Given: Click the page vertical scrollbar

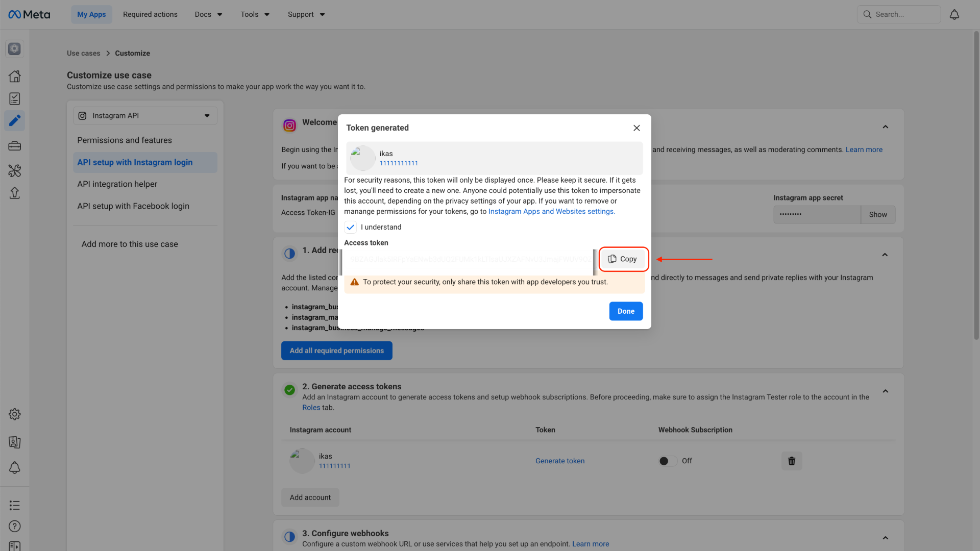Looking at the screenshot, I should click(x=976, y=186).
